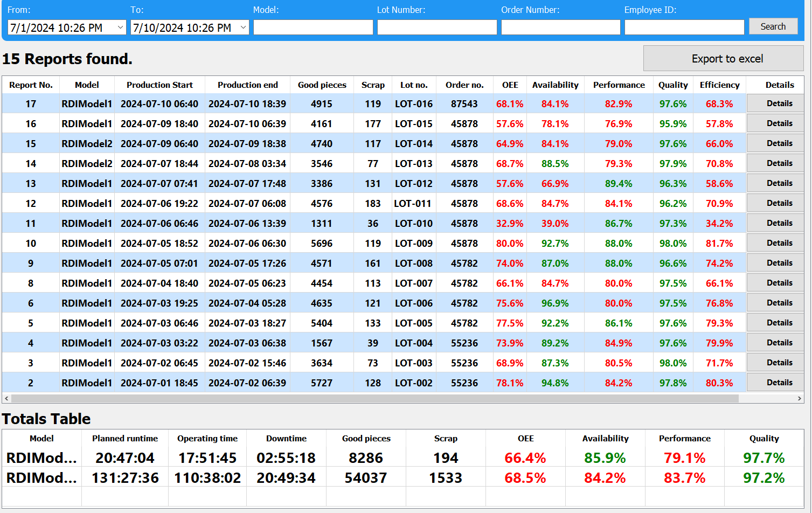This screenshot has height=513, width=812.
Task: View Details for report 11
Action: tap(779, 223)
